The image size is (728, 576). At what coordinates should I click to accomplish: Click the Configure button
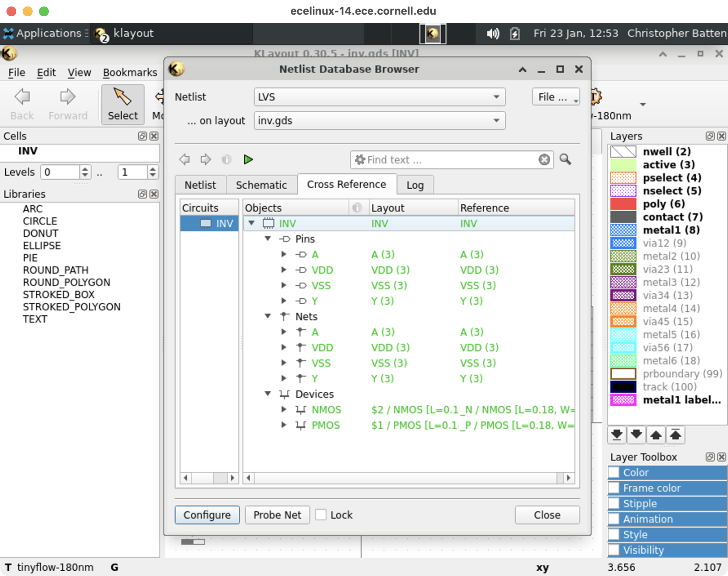[207, 515]
